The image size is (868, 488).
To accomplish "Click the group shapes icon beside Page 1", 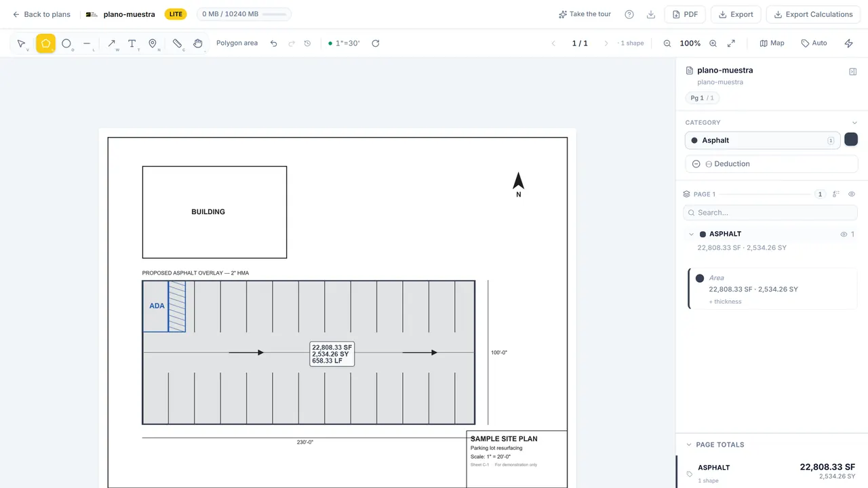I will 836,194.
